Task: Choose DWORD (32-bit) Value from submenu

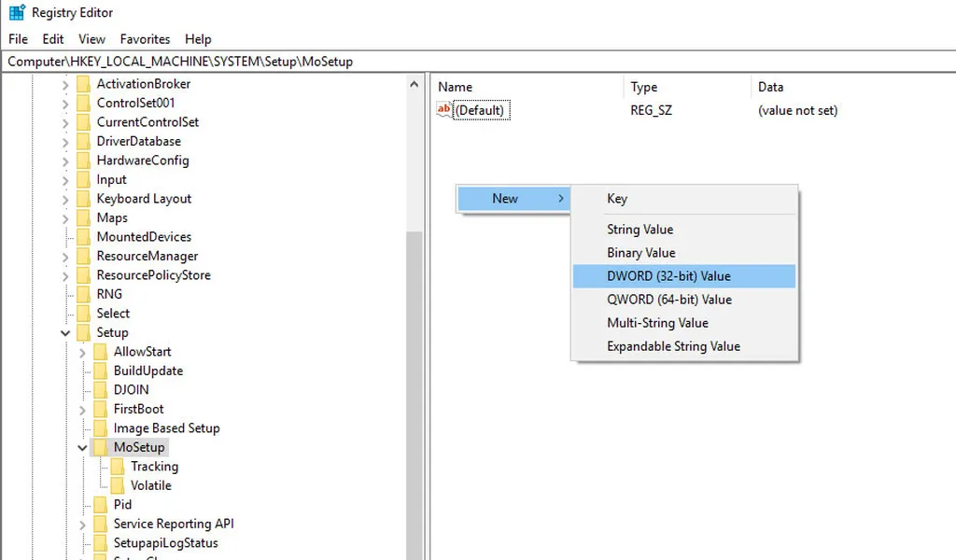Action: click(x=668, y=276)
